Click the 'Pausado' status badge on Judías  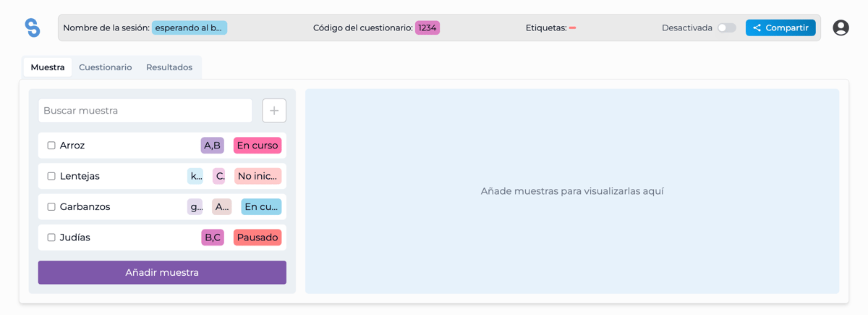point(258,238)
